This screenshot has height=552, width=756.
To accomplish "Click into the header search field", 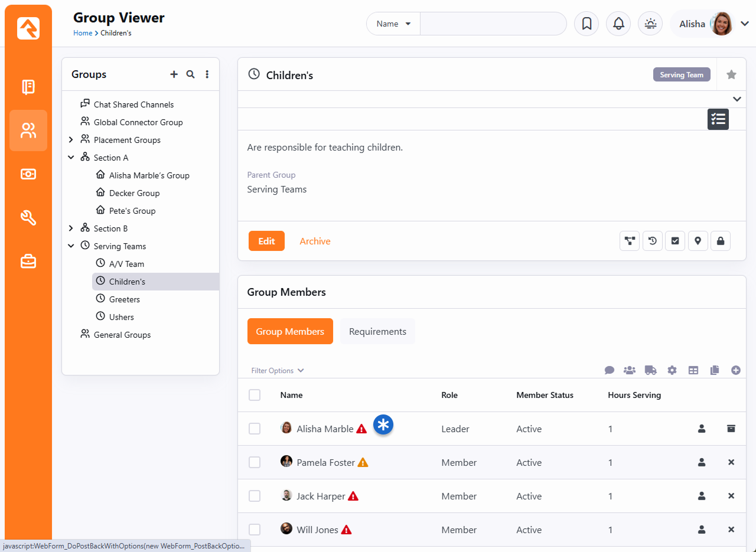I will point(493,24).
